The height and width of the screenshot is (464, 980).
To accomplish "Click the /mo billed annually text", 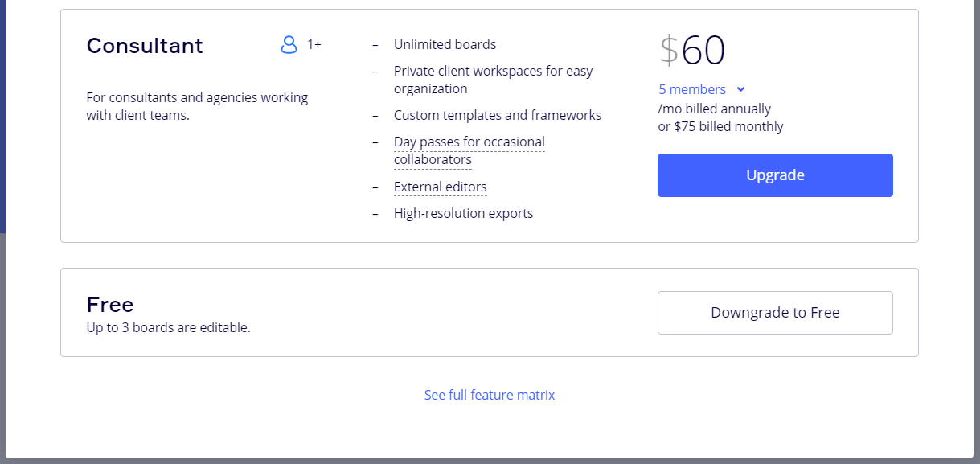I will coord(714,109).
